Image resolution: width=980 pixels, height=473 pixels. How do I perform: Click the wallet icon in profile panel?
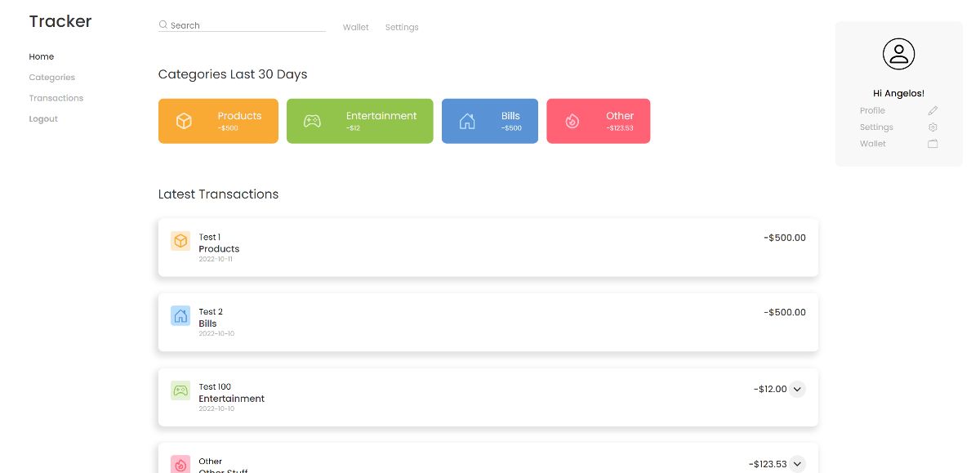933,144
